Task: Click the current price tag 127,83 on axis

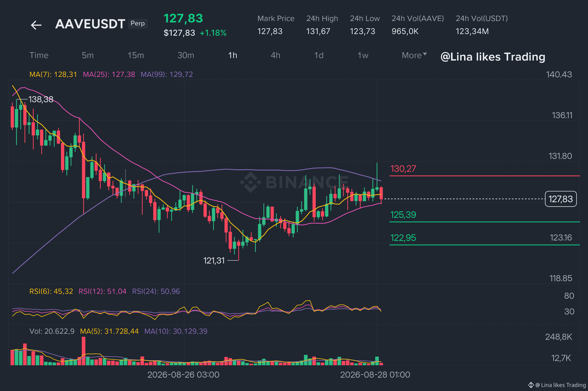Action: pyautogui.click(x=561, y=199)
